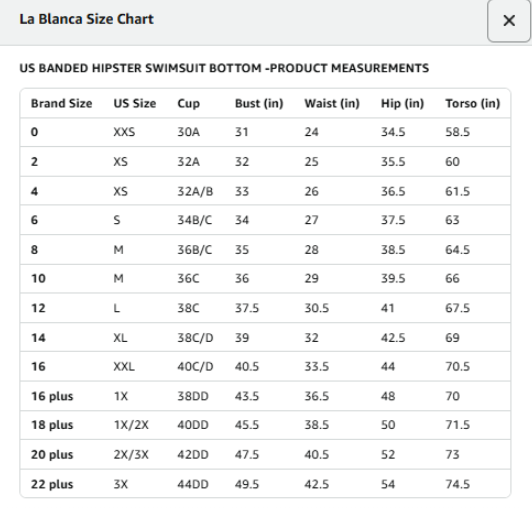Click the 2X/3X US size cell
The height and width of the screenshot is (511, 532).
pos(131,455)
